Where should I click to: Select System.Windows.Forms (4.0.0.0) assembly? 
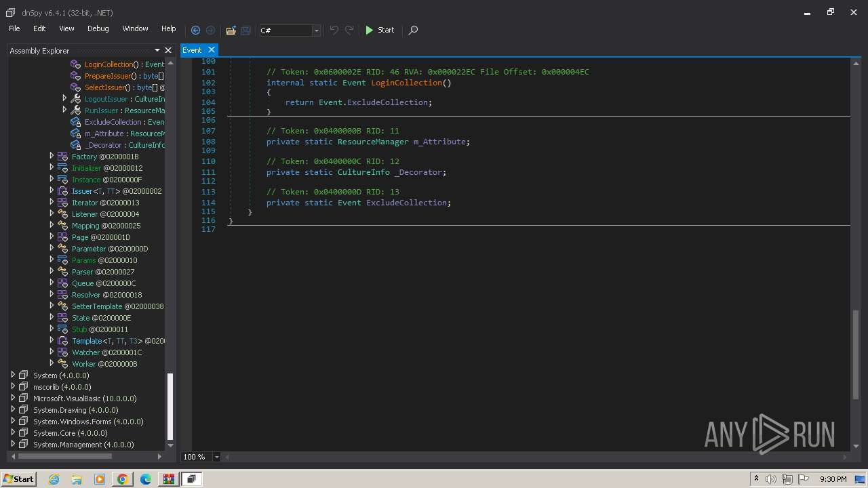tap(88, 422)
